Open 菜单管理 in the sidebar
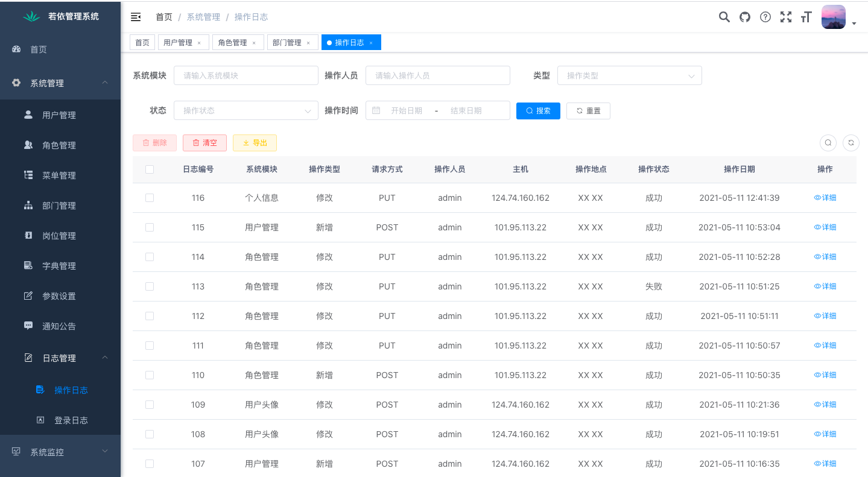Viewport: 868px width, 477px height. (x=60, y=175)
